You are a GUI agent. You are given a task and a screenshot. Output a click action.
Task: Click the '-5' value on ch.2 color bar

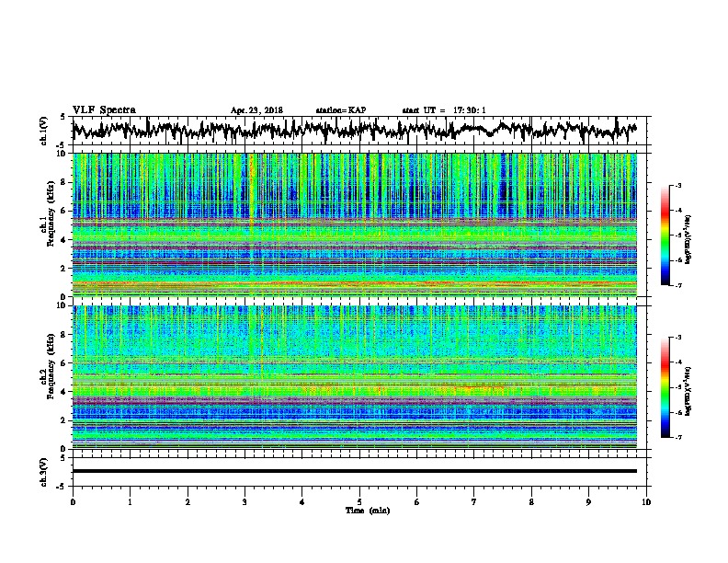(x=677, y=387)
